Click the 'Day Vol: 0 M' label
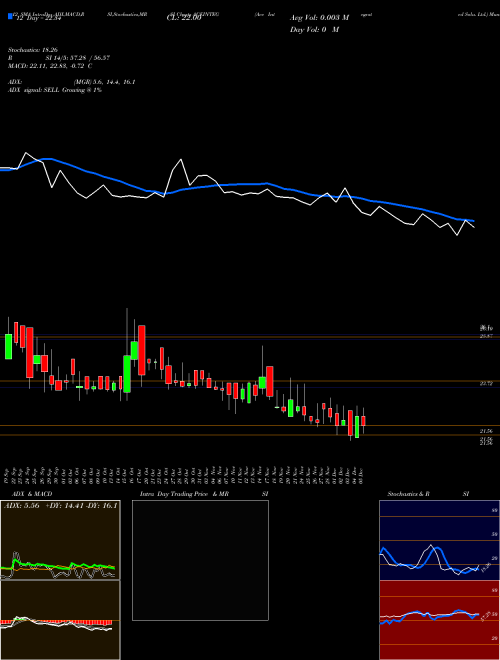Screen dimensions: 500x660 (314, 29)
